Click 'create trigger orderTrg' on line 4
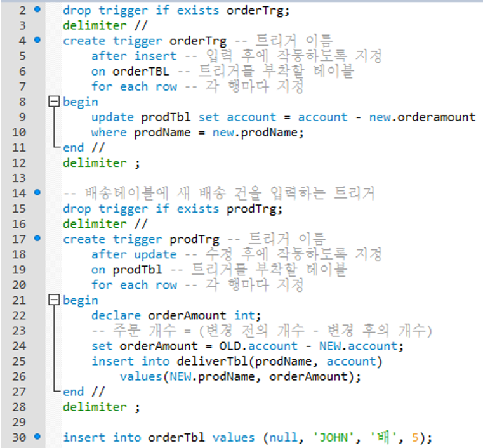The image size is (483, 448). (145, 41)
